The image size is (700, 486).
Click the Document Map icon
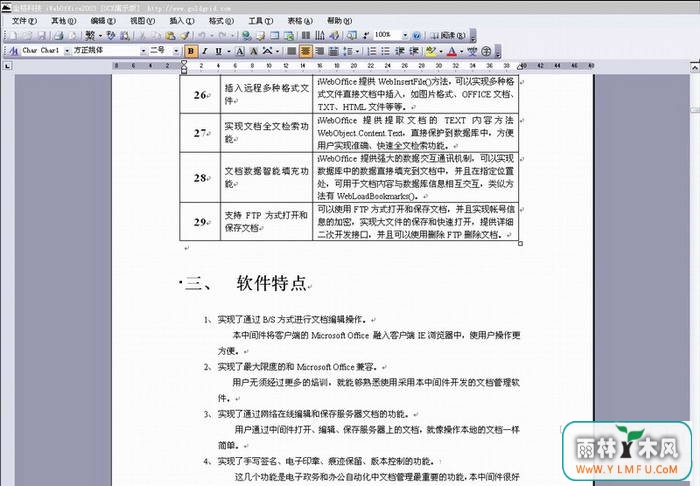[x=352, y=35]
